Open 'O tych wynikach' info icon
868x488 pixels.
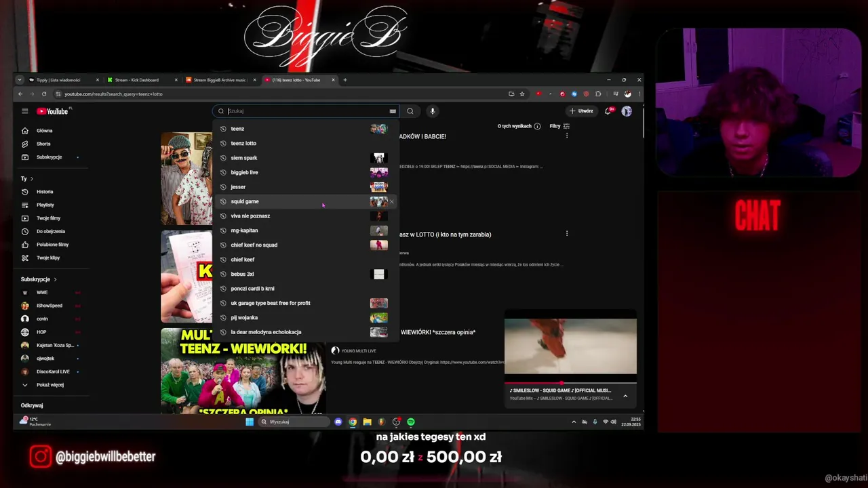tap(537, 126)
